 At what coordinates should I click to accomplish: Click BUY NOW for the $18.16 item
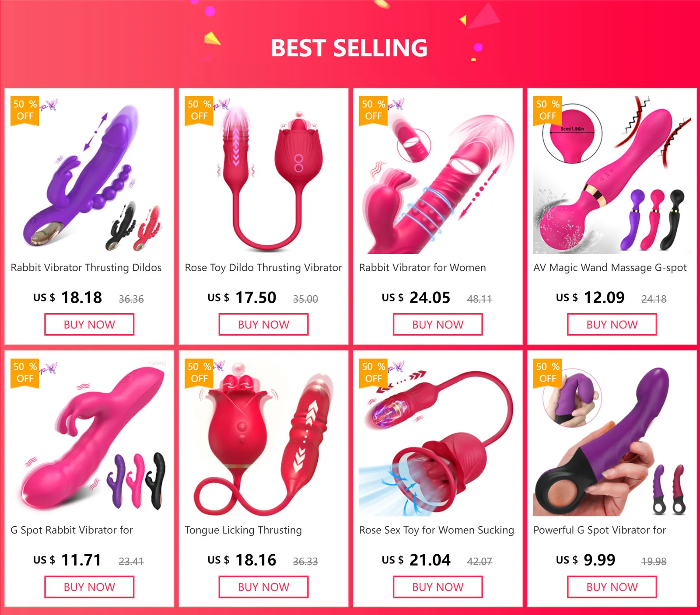263,587
